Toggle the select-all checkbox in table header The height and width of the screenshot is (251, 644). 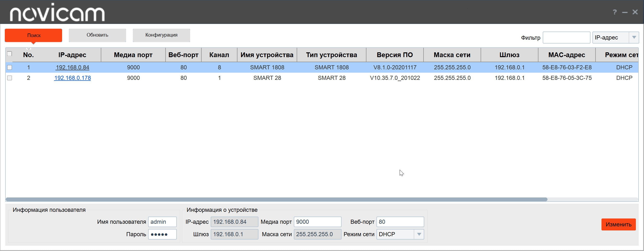(x=10, y=54)
